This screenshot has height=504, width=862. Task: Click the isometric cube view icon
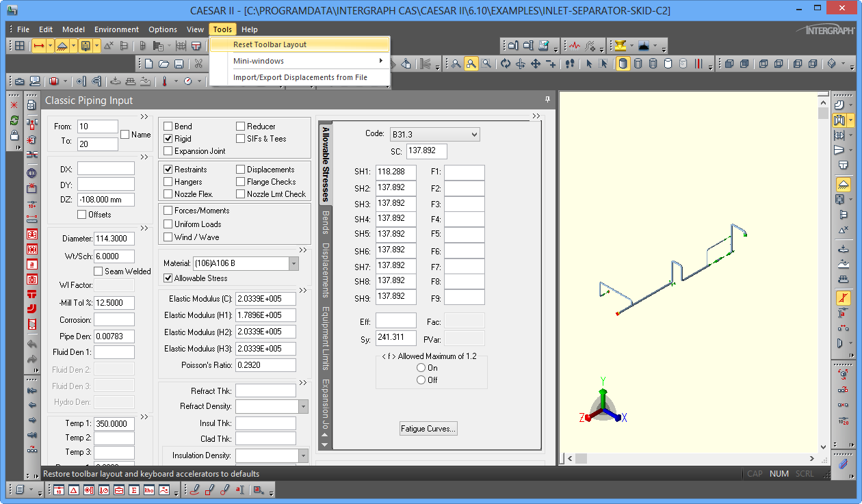831,64
